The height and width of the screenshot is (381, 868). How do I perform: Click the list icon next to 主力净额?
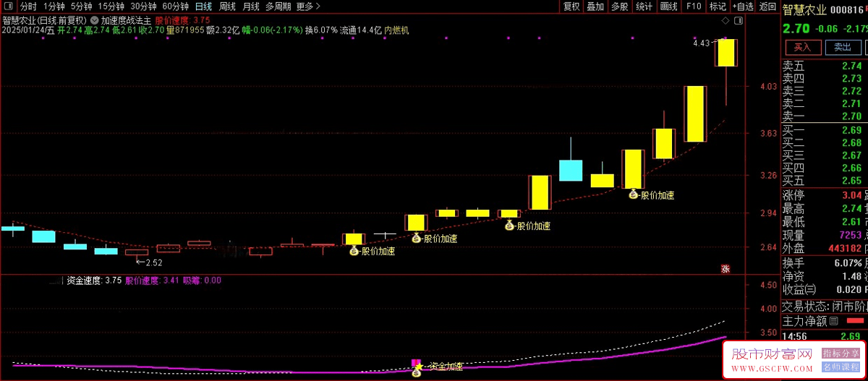pyautogui.click(x=833, y=321)
